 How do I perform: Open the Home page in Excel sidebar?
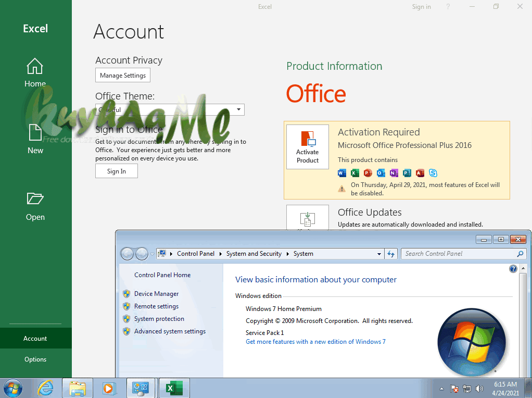coord(35,73)
